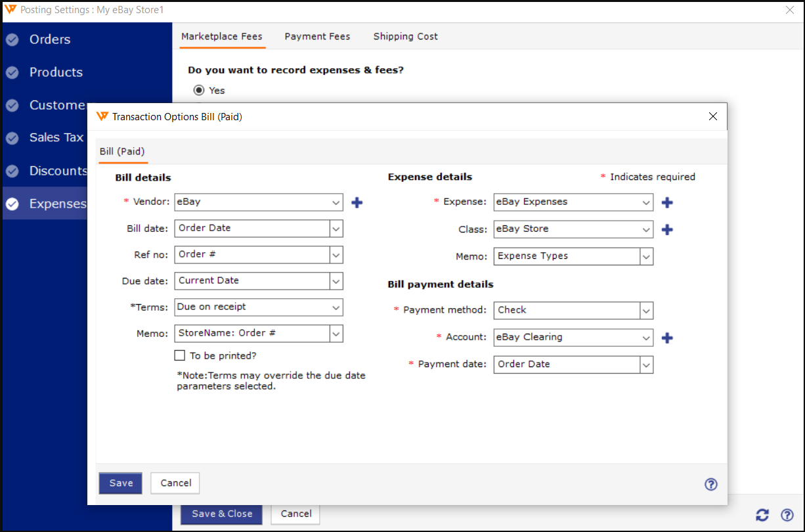The width and height of the screenshot is (805, 532).
Task: Click the Save & Close button
Action: click(x=221, y=514)
